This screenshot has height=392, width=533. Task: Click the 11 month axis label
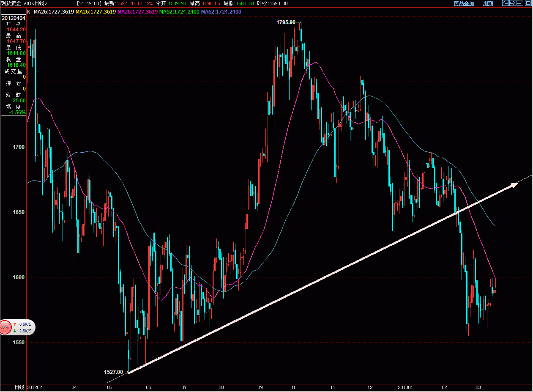[x=333, y=387]
